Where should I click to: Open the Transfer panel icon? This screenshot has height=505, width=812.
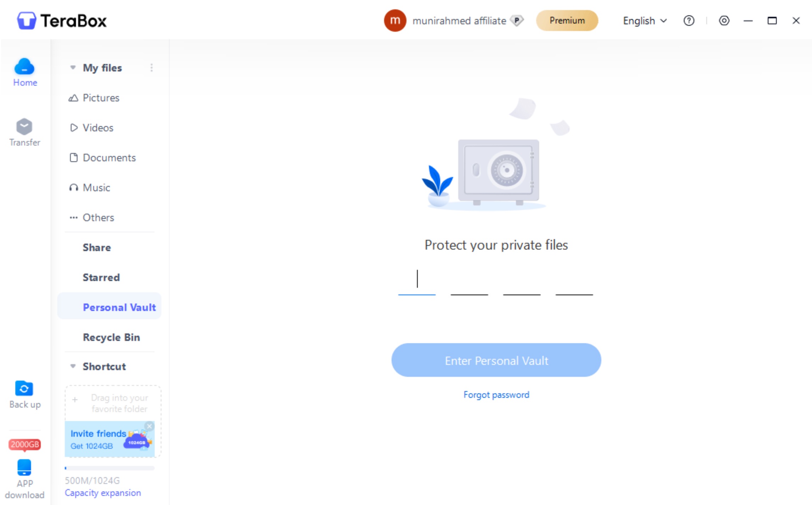tap(24, 127)
